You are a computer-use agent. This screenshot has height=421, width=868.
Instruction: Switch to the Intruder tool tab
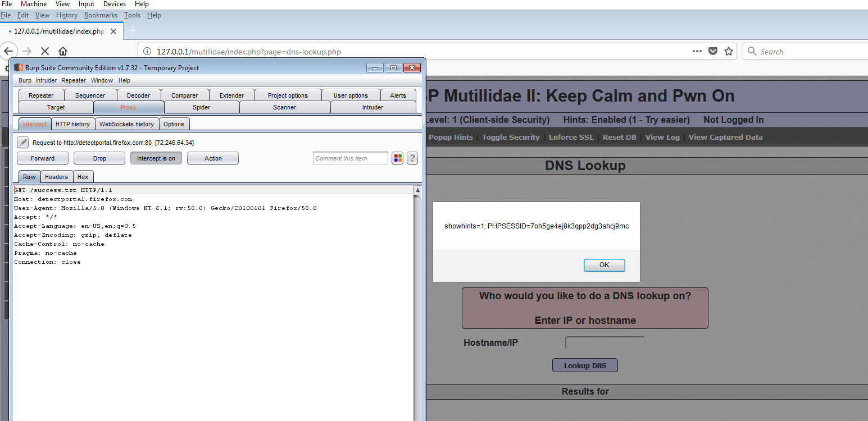tap(372, 107)
